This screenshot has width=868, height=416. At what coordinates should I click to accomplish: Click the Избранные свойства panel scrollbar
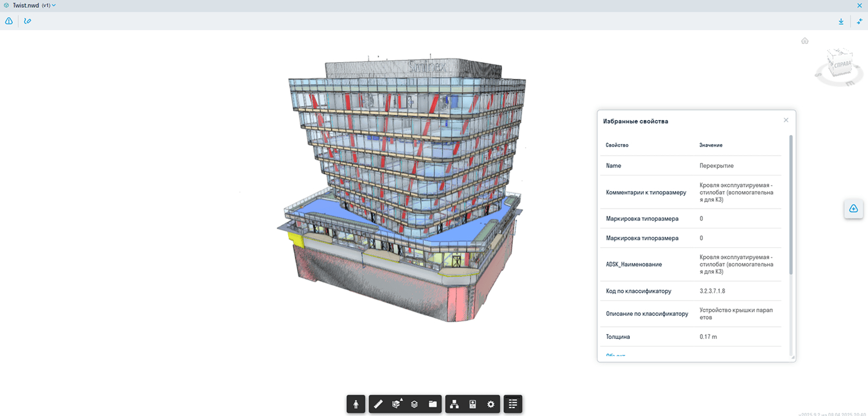[x=791, y=205]
